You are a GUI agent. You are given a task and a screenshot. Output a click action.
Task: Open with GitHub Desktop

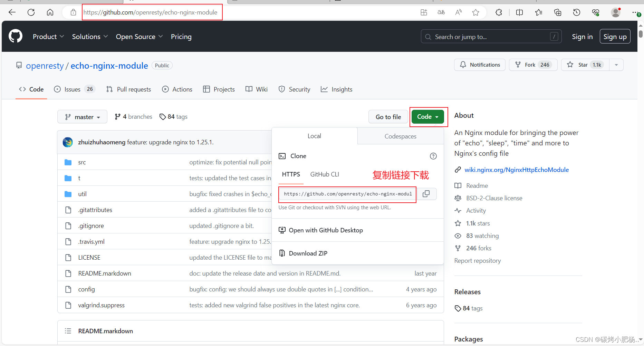tap(321, 230)
